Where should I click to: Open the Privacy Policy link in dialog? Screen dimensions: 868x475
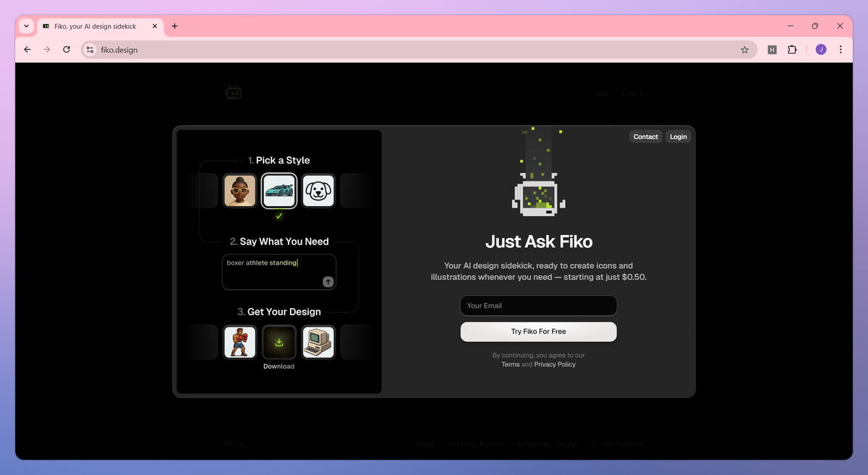[x=555, y=364]
